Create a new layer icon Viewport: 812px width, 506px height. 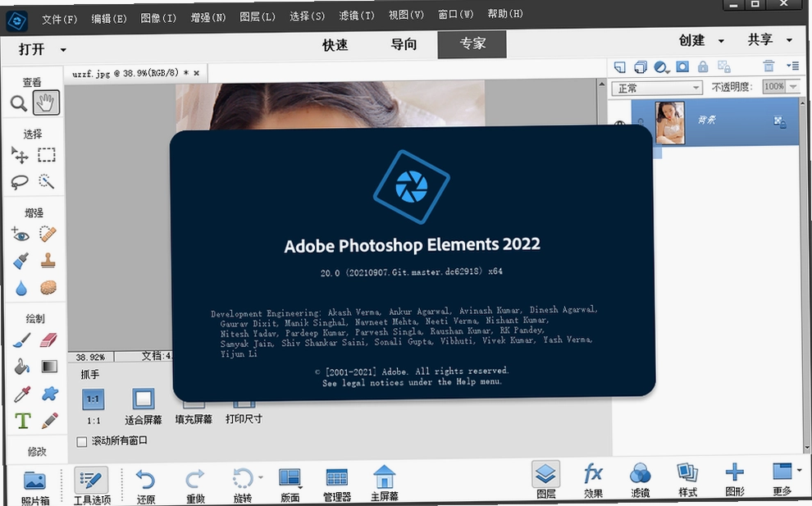point(619,67)
